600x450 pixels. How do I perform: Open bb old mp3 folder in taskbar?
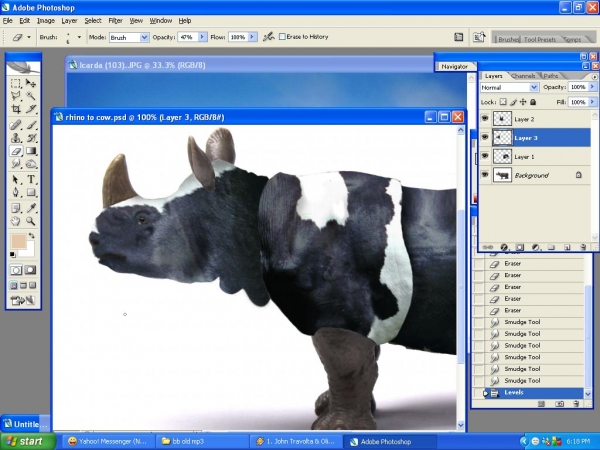point(202,442)
